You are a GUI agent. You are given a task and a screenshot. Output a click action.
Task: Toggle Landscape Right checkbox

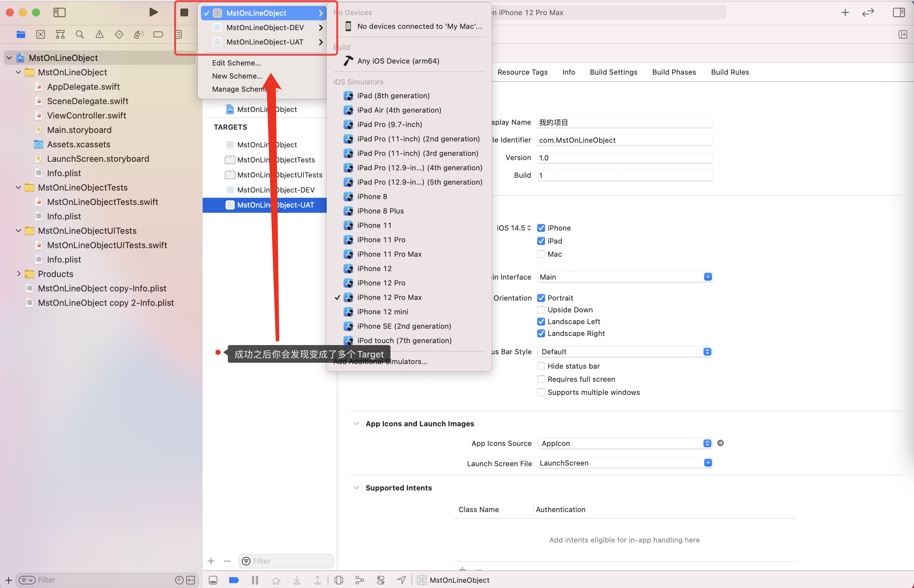click(541, 333)
